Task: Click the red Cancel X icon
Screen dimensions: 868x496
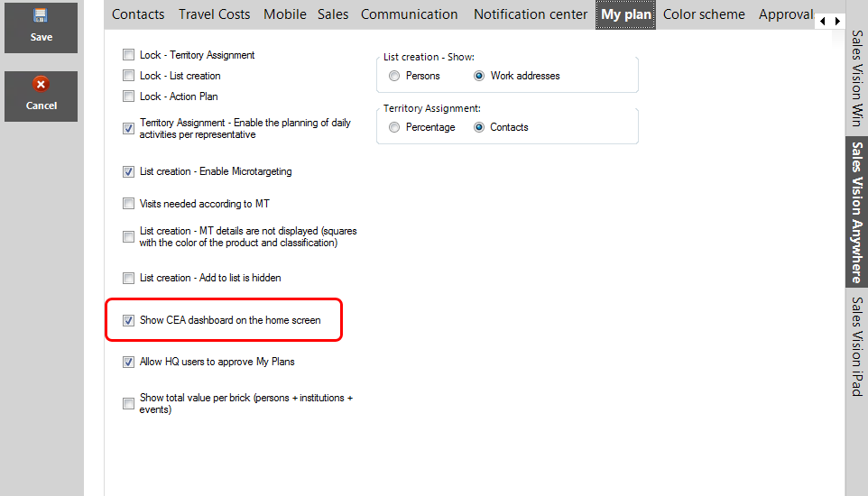Action: 41,85
